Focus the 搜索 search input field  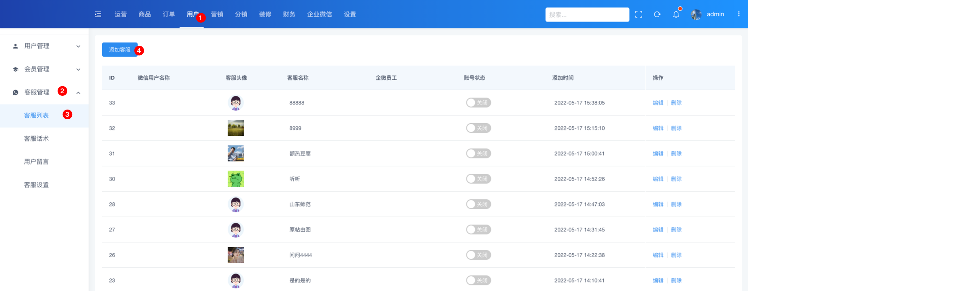587,14
